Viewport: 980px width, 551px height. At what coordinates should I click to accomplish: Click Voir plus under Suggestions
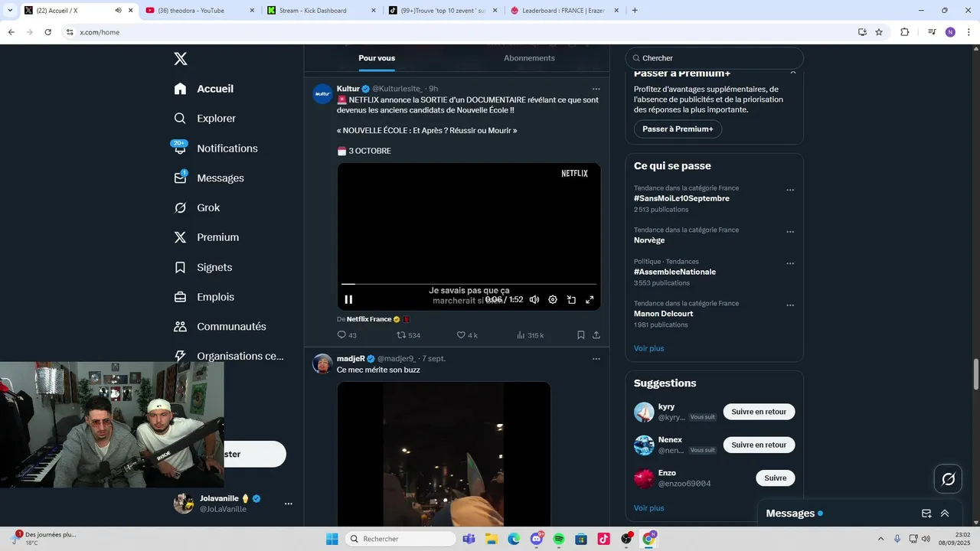[x=648, y=508]
